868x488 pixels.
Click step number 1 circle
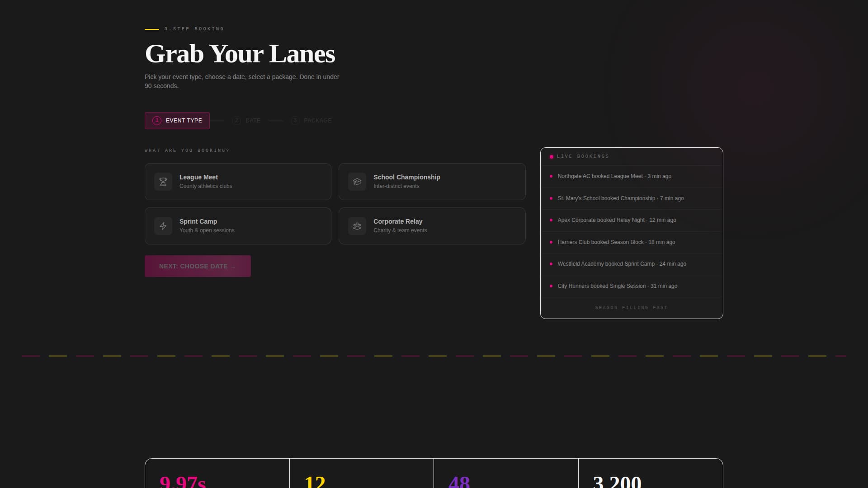(x=157, y=121)
